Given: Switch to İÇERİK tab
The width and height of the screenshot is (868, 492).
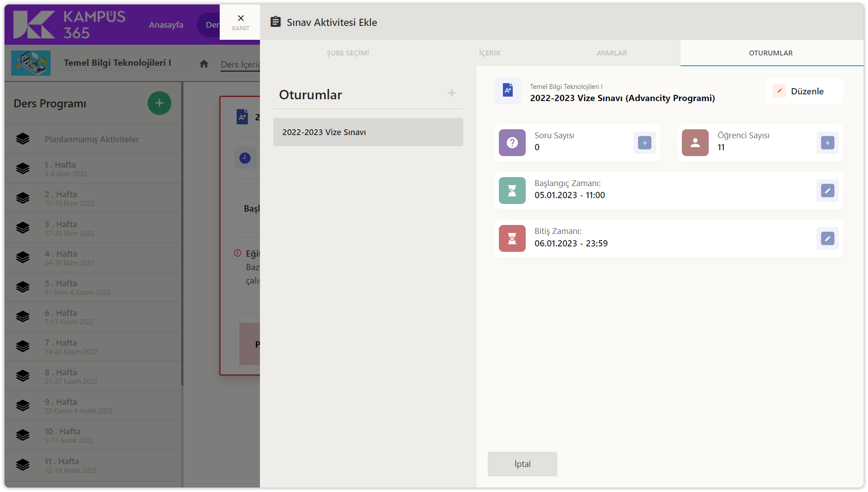Looking at the screenshot, I should click(489, 53).
